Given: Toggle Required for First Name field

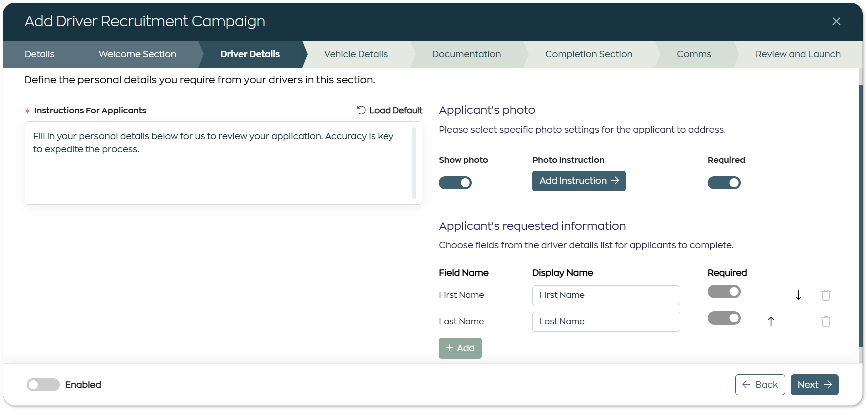Looking at the screenshot, I should pos(724,292).
